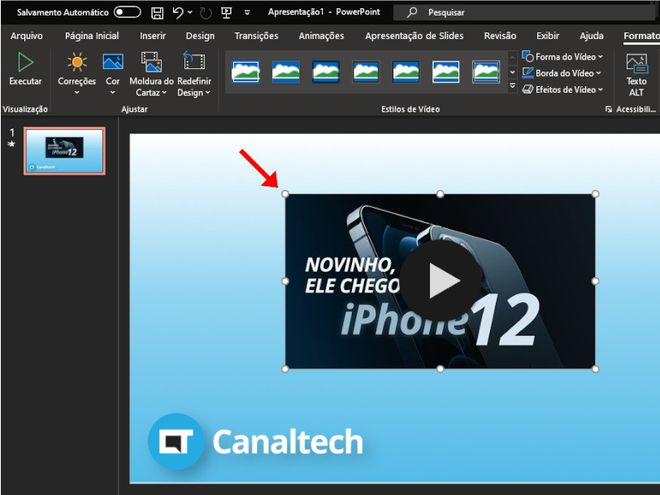Start presentation from beginning icon in title bar
Image resolution: width=660 pixels, height=495 pixels.
tap(226, 13)
